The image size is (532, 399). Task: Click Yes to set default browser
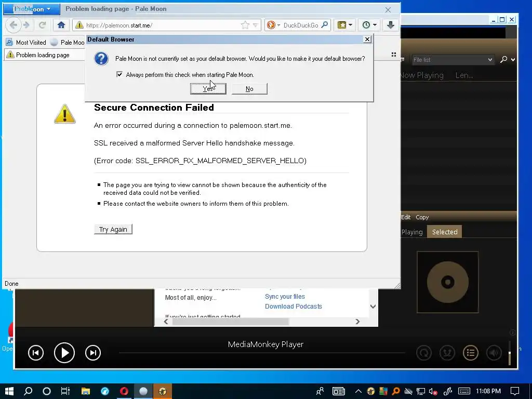coord(208,88)
